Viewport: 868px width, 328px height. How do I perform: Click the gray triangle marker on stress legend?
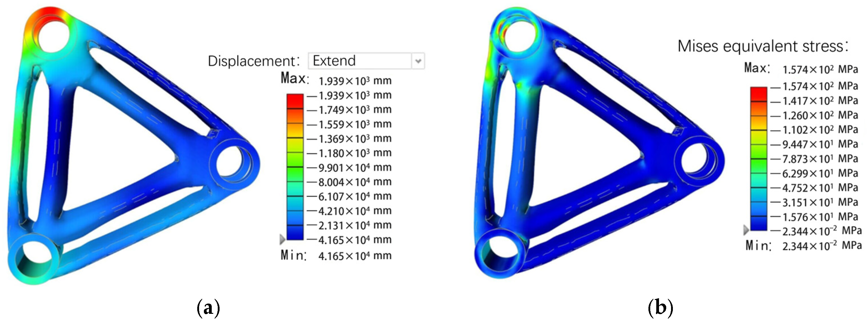click(746, 230)
